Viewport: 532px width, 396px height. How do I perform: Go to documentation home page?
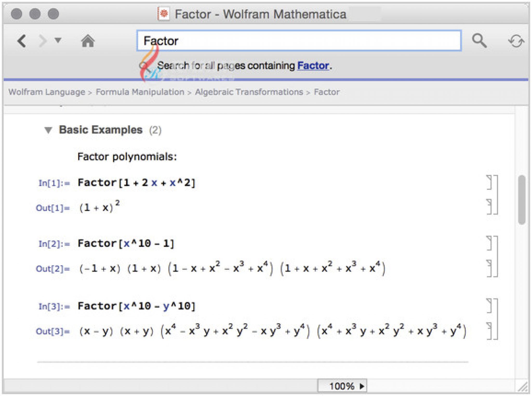pyautogui.click(x=88, y=41)
